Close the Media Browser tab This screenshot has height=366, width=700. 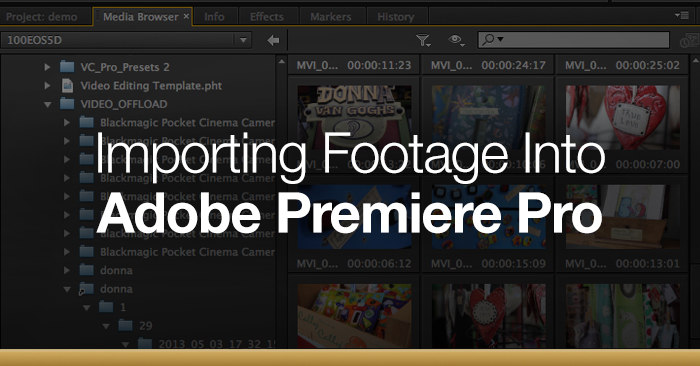[186, 17]
